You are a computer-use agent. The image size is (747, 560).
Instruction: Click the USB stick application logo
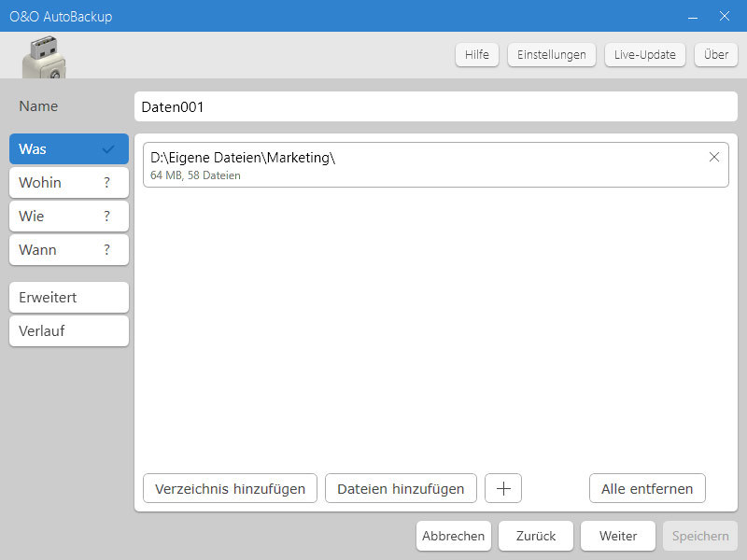pos(44,59)
